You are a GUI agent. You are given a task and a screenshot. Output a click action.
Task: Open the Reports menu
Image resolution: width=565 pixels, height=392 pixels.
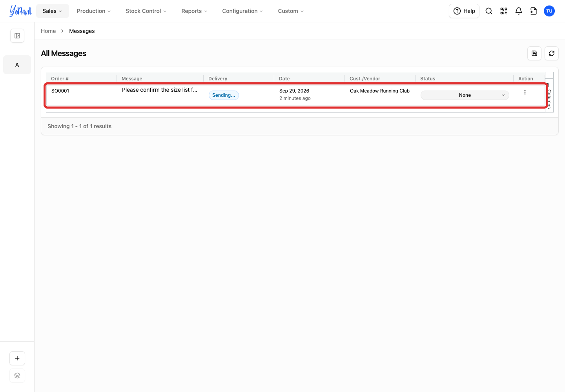pos(194,11)
